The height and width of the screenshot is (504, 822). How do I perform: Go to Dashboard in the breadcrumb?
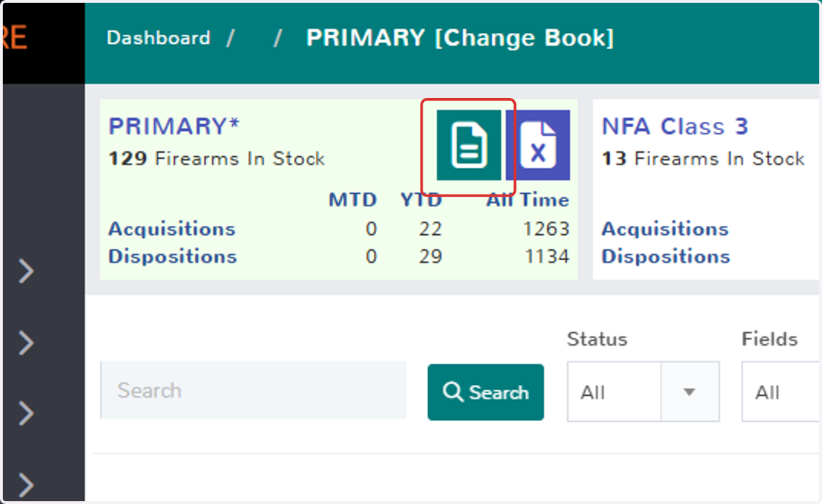pyautogui.click(x=158, y=38)
